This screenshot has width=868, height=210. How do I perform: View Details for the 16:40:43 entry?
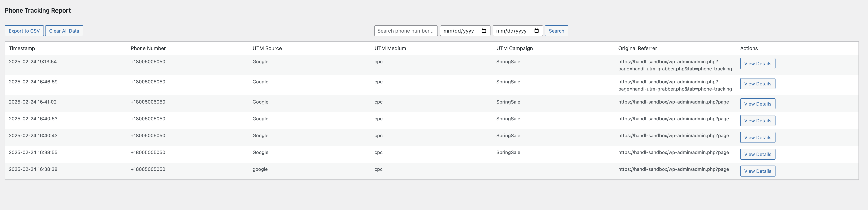click(757, 138)
